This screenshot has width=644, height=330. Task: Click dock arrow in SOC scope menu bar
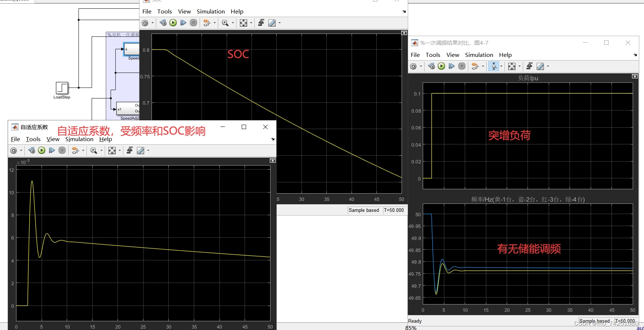pos(404,12)
